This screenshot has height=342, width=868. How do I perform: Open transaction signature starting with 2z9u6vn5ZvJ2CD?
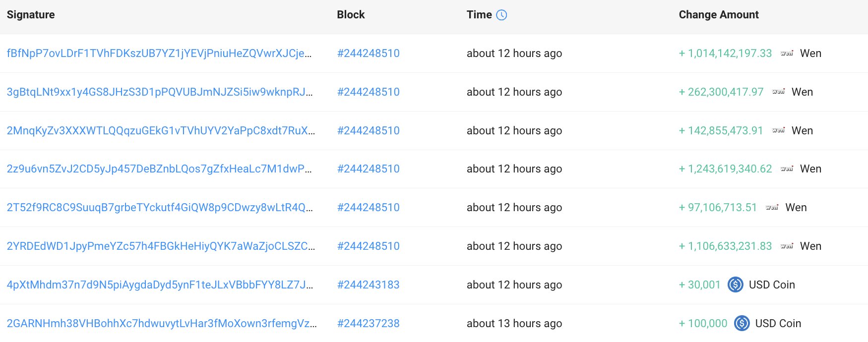[159, 169]
